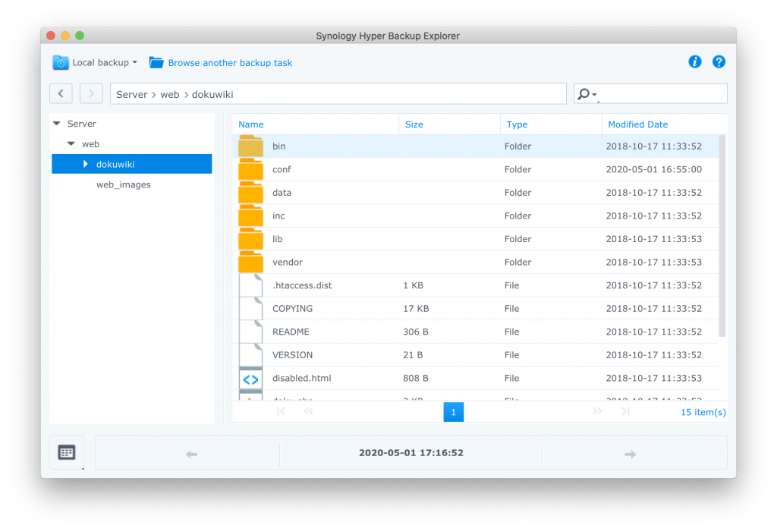The image size is (777, 532).
Task: Select the bin folder name
Action: [279, 146]
